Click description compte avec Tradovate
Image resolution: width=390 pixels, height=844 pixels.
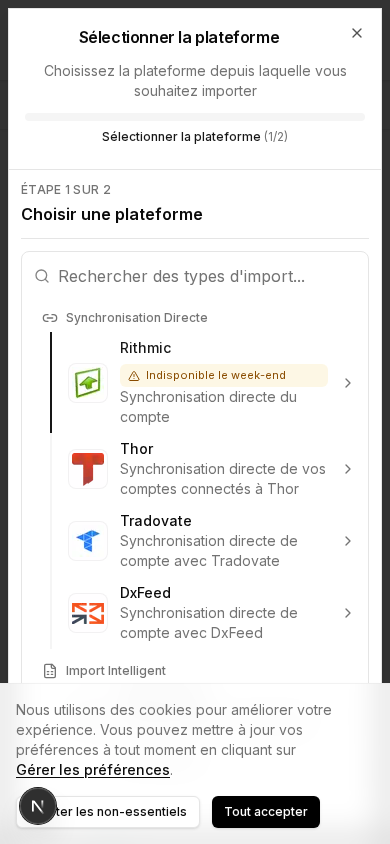coord(209,551)
